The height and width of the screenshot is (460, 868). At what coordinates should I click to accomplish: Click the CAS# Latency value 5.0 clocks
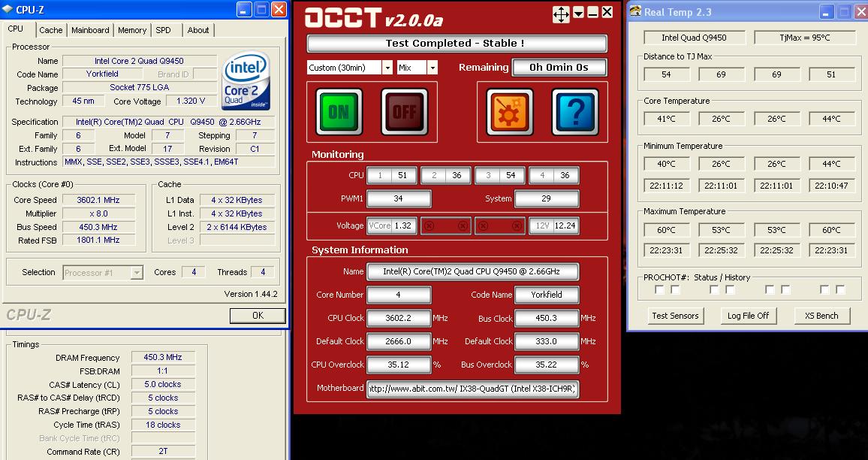tap(163, 384)
